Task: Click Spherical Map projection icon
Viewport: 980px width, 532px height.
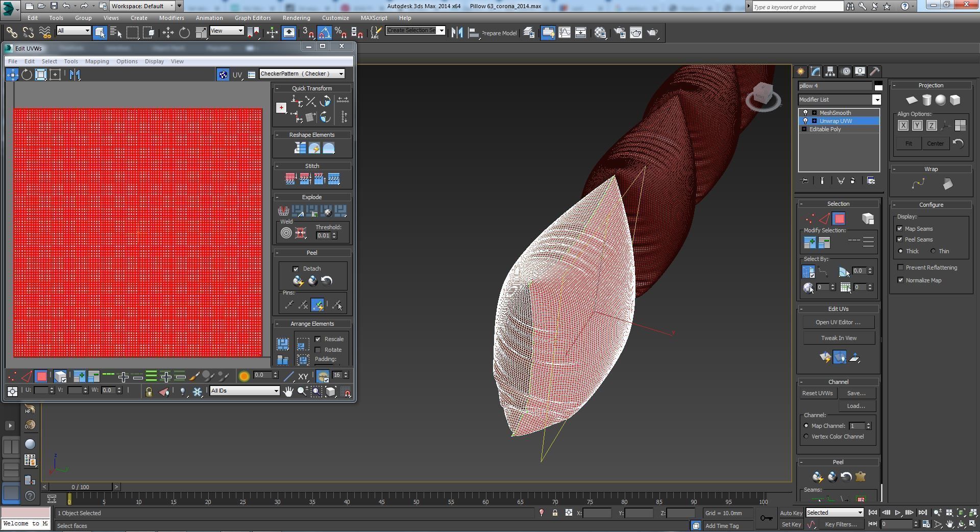Action: point(941,100)
